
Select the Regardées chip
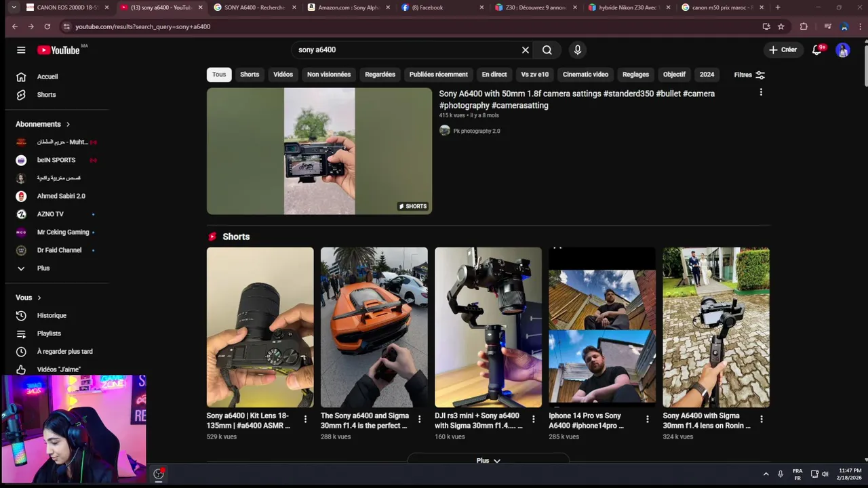click(x=380, y=75)
